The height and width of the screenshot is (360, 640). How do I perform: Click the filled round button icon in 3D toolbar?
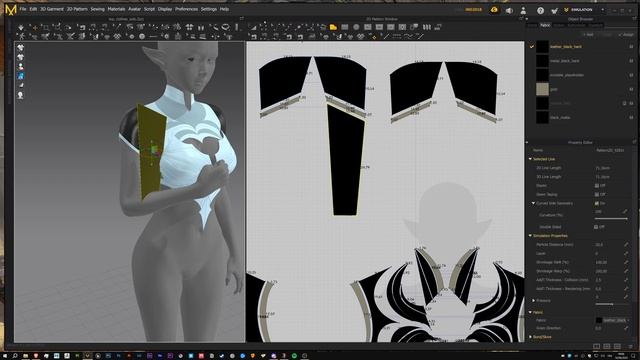[x=142, y=36]
